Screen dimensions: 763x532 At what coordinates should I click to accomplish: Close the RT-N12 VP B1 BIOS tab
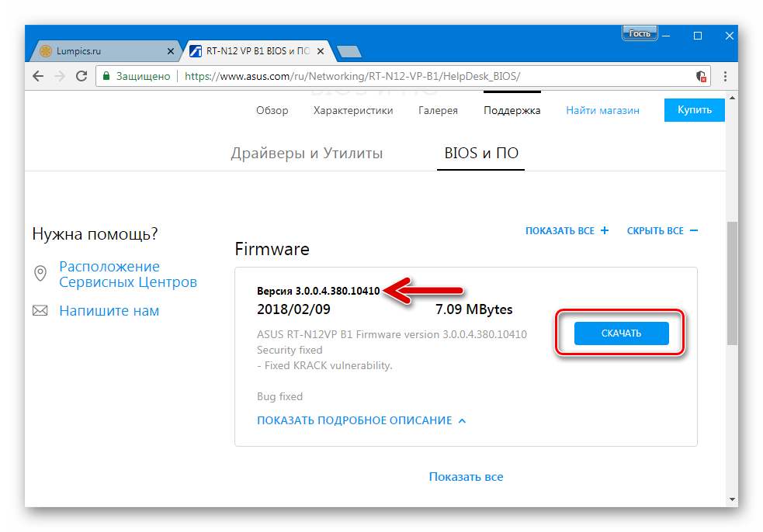(x=321, y=51)
